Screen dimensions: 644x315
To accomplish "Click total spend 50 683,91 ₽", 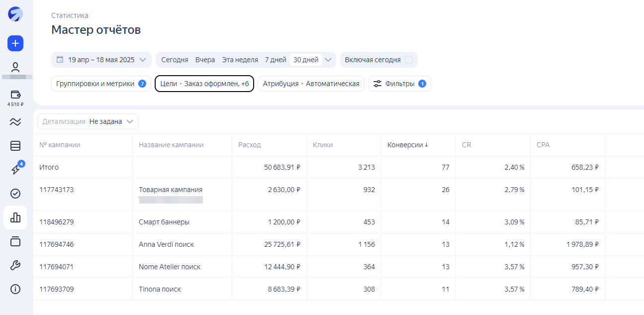I will [282, 167].
